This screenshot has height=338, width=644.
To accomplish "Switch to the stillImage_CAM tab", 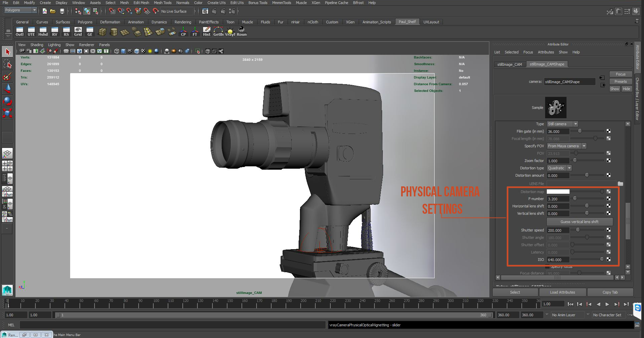I will [x=509, y=64].
